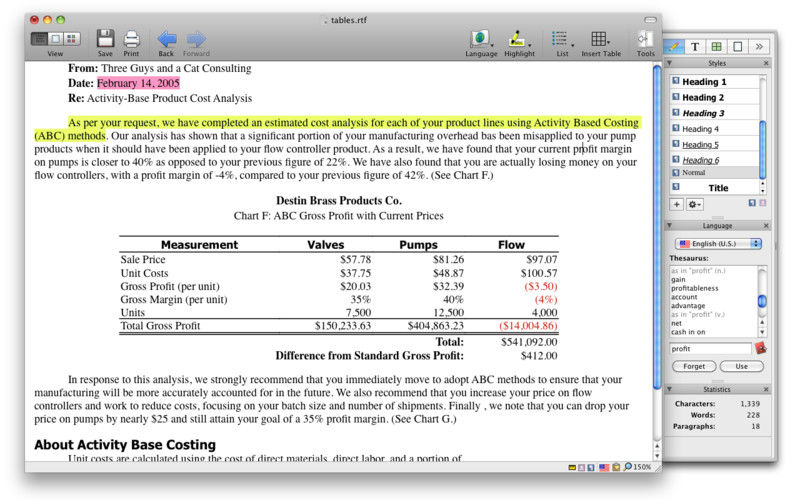Collapse the Styles panel disclosure triangle
This screenshot has width=800, height=500.
[x=670, y=63]
